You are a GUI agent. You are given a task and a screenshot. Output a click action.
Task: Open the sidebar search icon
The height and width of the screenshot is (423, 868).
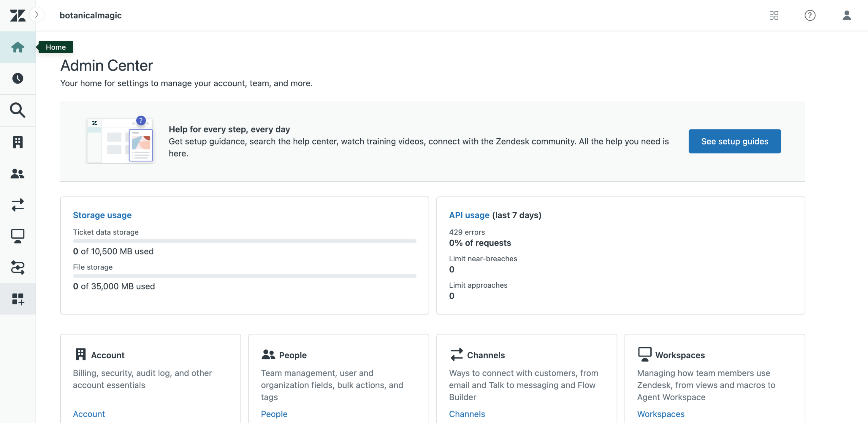18,110
